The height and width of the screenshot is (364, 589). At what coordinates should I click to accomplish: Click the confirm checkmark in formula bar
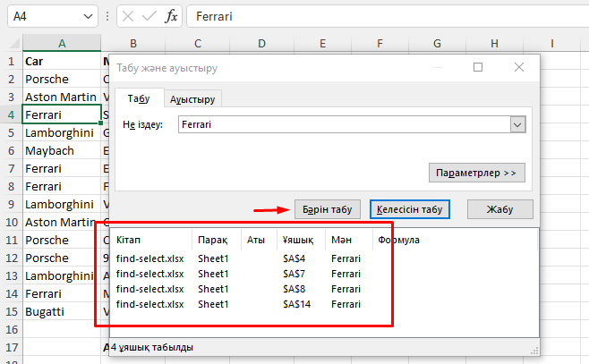(149, 16)
